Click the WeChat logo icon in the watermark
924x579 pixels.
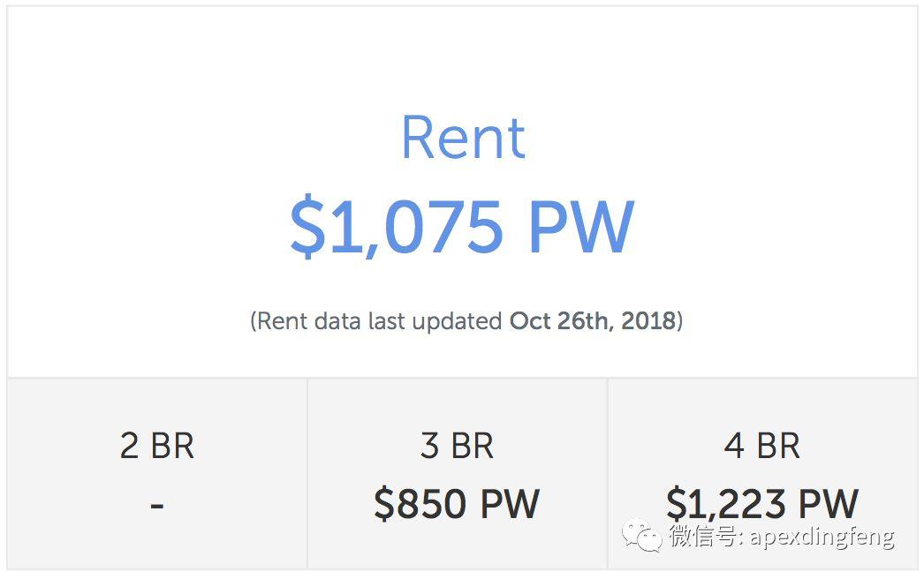[x=641, y=536]
